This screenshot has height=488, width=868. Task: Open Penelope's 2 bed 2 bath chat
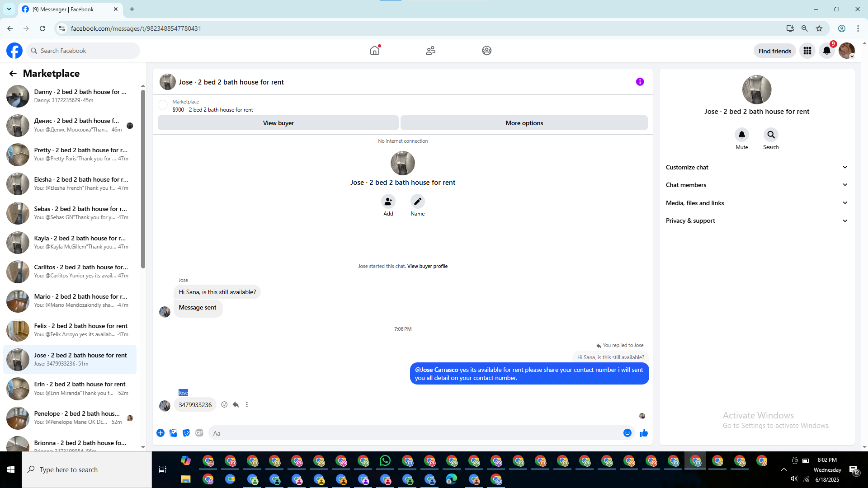pos(70,418)
